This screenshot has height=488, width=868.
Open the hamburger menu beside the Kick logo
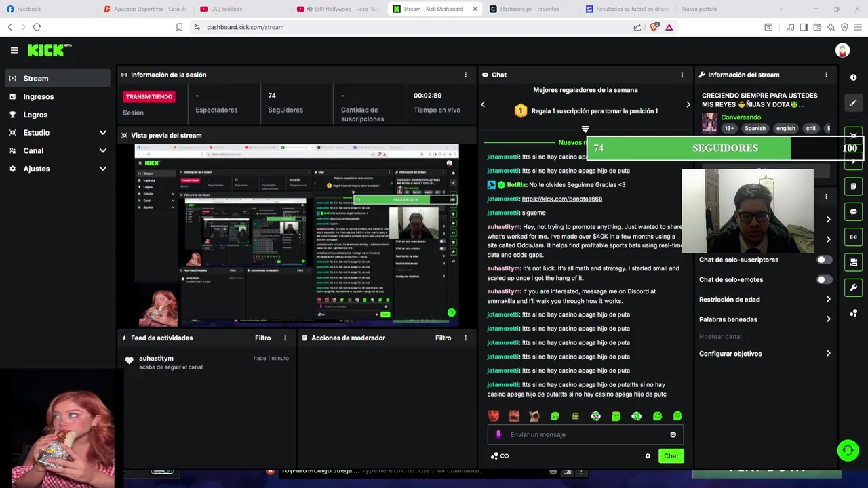[x=14, y=50]
